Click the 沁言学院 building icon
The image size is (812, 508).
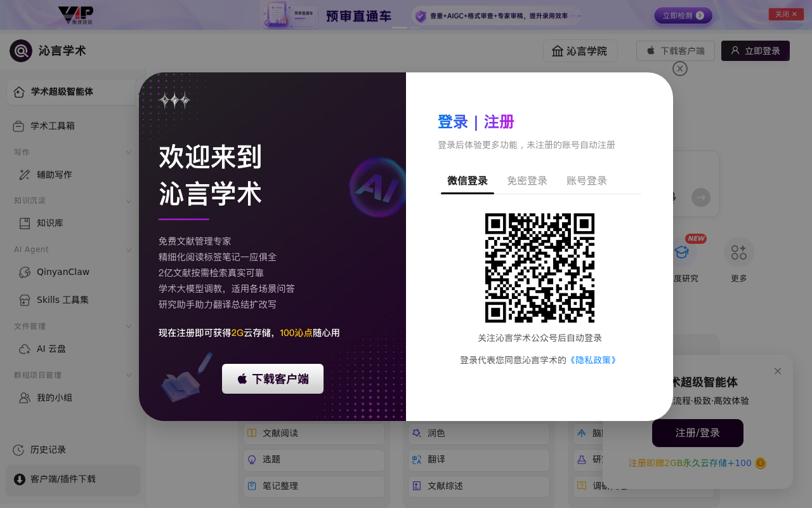[558, 51]
